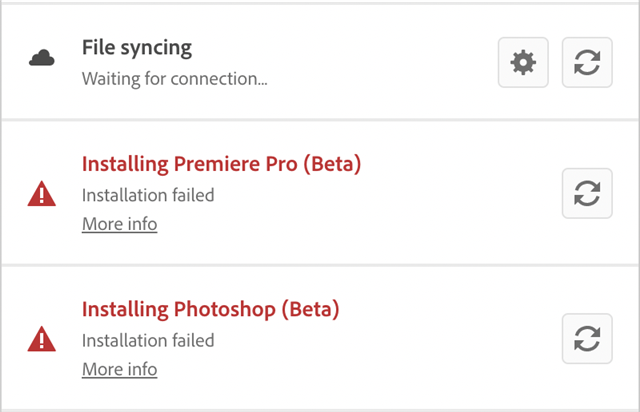Click the divider line below the File syncing row
Image resolution: width=640 pixels, height=412 pixels.
[320, 120]
